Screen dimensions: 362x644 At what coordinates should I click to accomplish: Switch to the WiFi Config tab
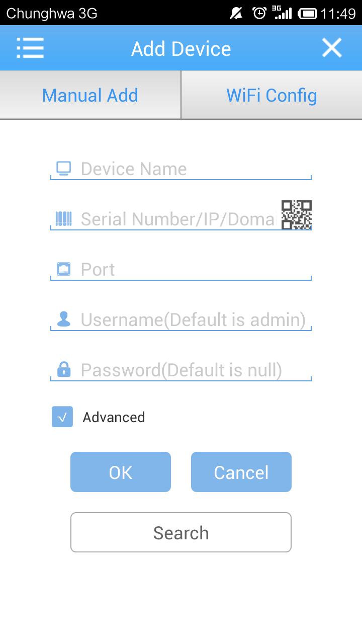[x=271, y=95]
